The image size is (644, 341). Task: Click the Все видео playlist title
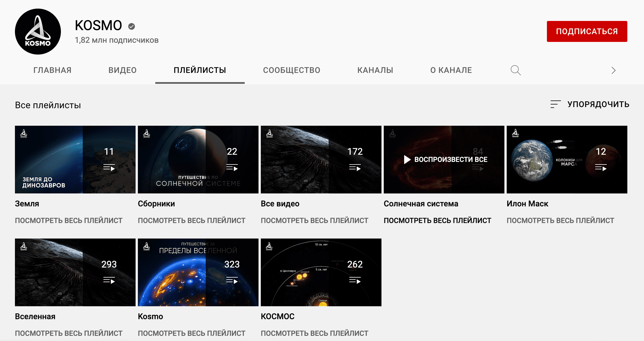pyautogui.click(x=280, y=204)
